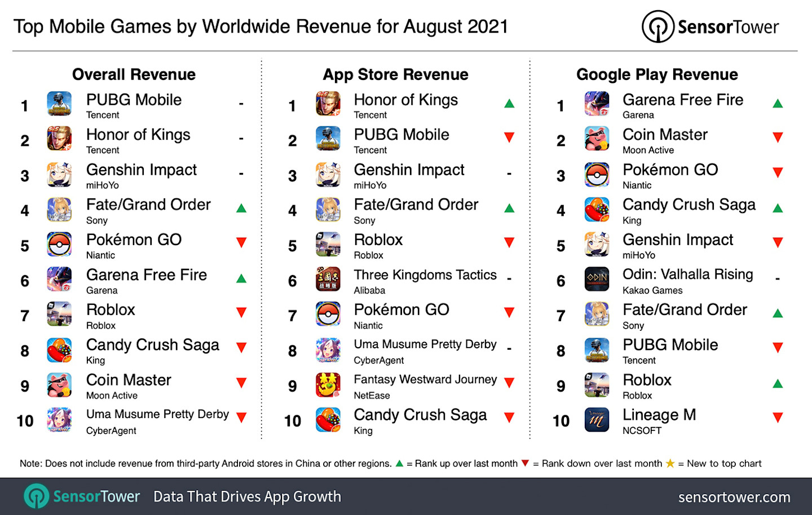The width and height of the screenshot is (812, 515).
Task: Select the PUBG Mobile icon under Overall Revenue
Action: [59, 104]
